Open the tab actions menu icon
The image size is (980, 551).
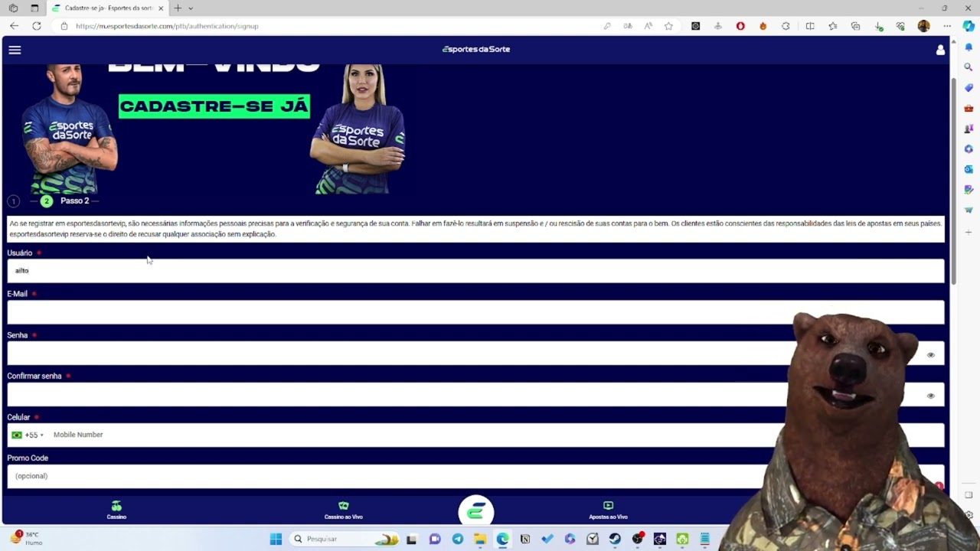[x=34, y=8]
